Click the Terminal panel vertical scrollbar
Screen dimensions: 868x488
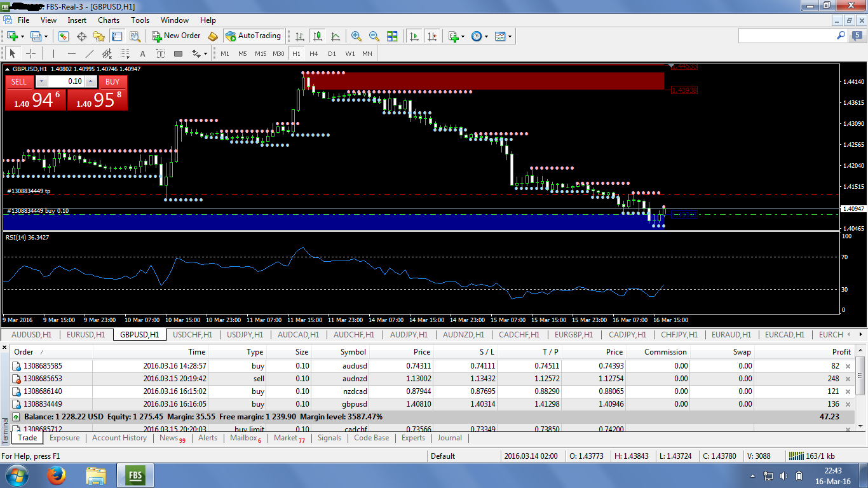pyautogui.click(x=860, y=388)
